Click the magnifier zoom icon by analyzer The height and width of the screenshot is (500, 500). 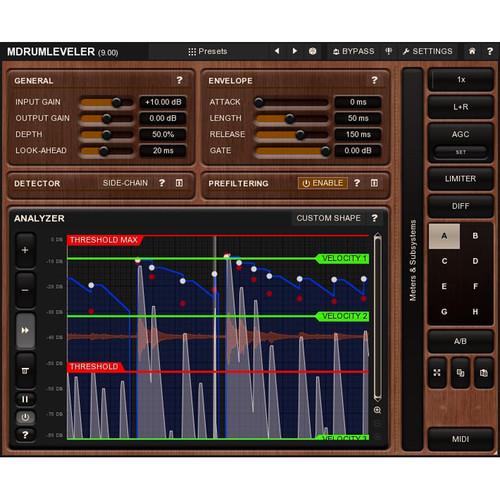click(x=377, y=410)
